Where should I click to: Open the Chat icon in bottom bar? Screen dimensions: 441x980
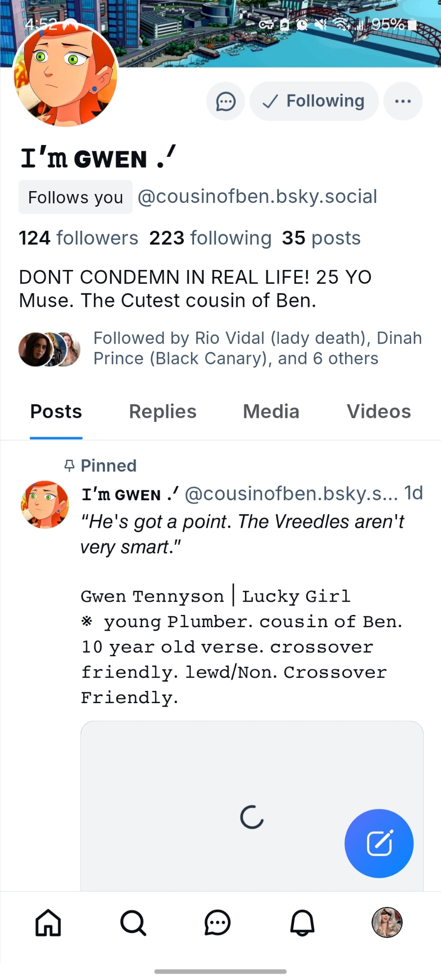tap(218, 923)
